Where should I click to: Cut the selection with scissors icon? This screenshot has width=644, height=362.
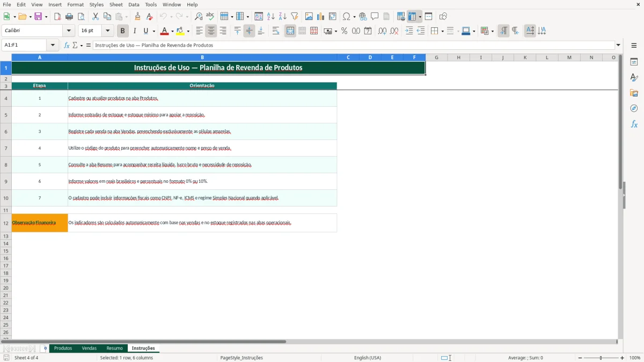click(96, 17)
